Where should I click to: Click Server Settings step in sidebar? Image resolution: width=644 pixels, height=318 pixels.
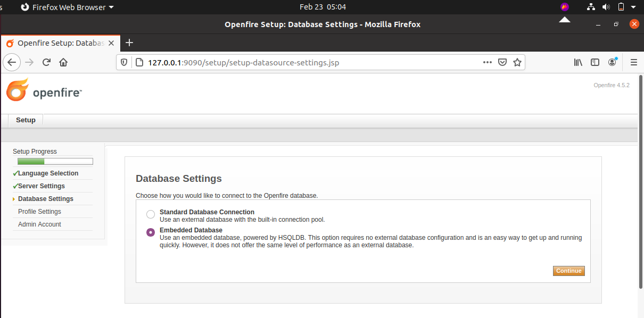tap(41, 186)
